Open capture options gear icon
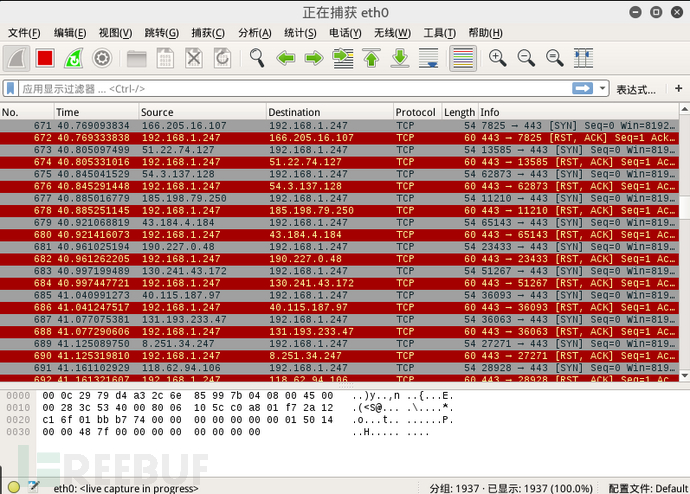This screenshot has height=494, width=690. pos(102,58)
